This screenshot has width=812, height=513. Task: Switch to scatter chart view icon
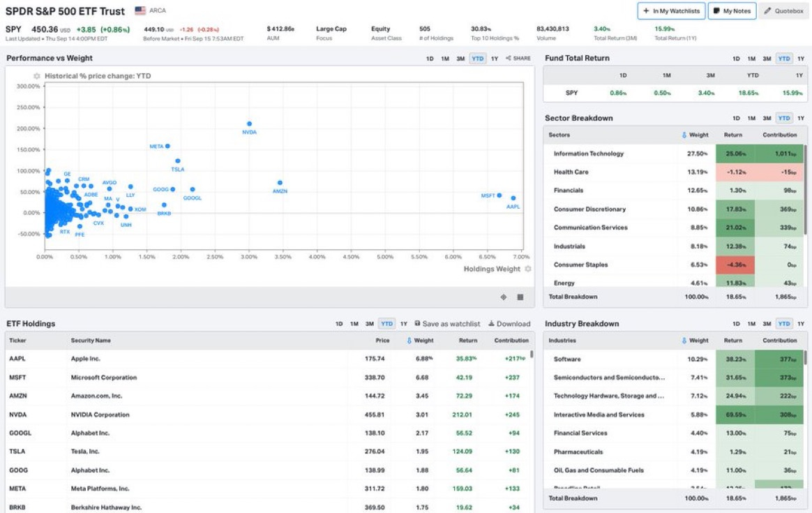504,297
